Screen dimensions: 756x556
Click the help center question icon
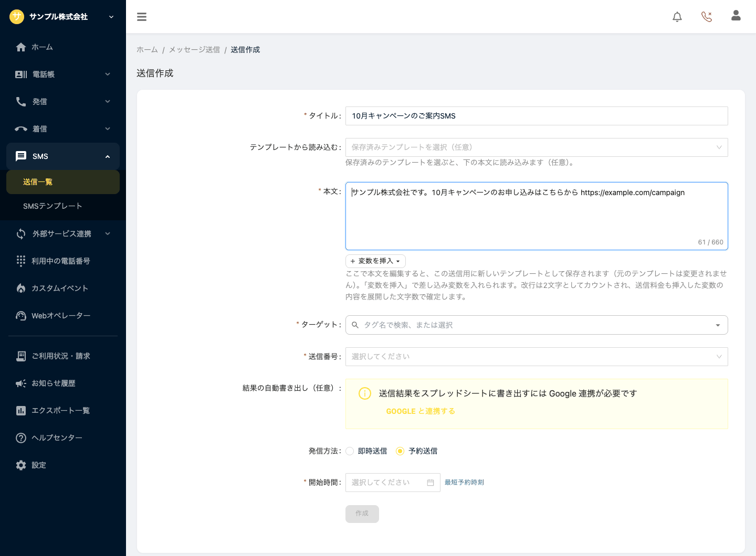(21, 438)
